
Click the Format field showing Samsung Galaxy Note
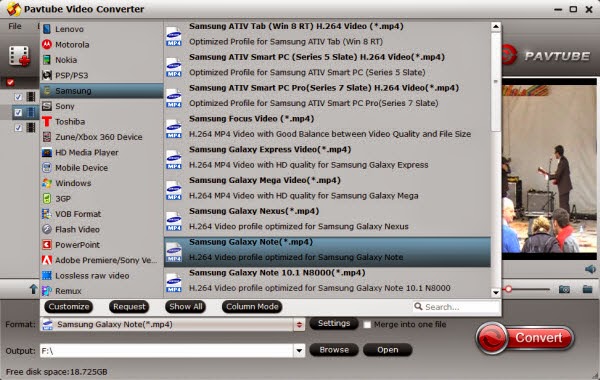click(x=167, y=325)
